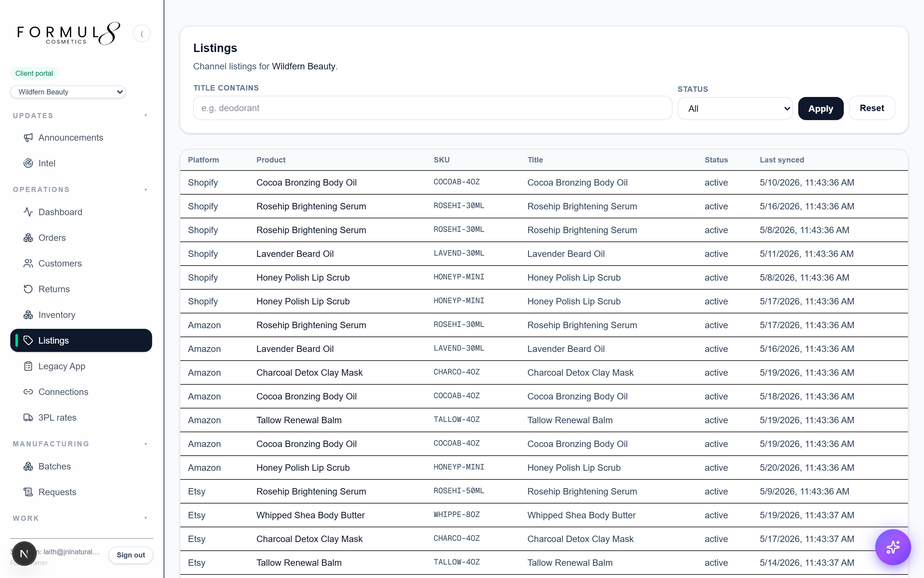Image resolution: width=924 pixels, height=578 pixels.
Task: Click the Connections link icon
Action: click(28, 392)
